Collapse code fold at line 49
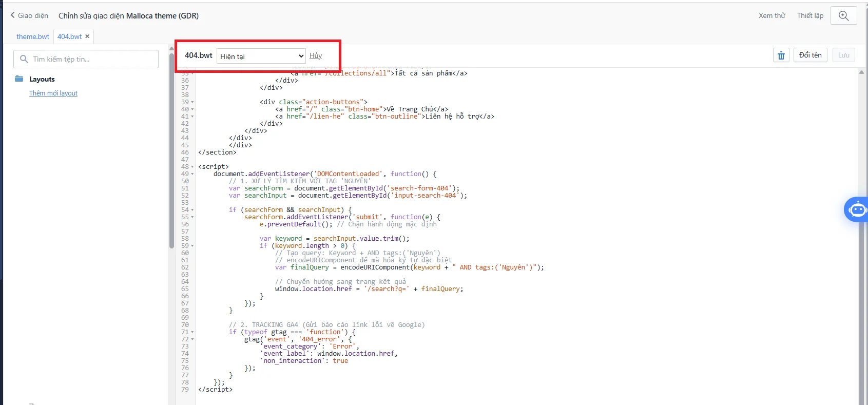Screen dimensions: 868x405 (192, 174)
